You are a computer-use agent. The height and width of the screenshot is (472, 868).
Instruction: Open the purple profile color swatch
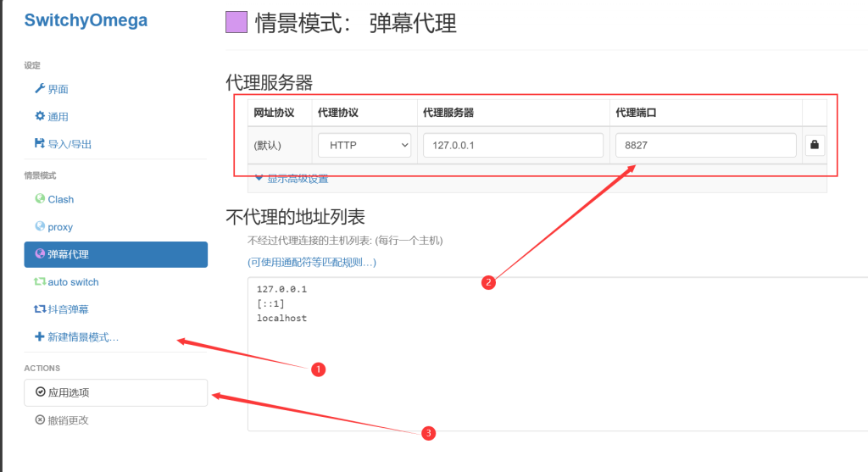[x=236, y=22]
